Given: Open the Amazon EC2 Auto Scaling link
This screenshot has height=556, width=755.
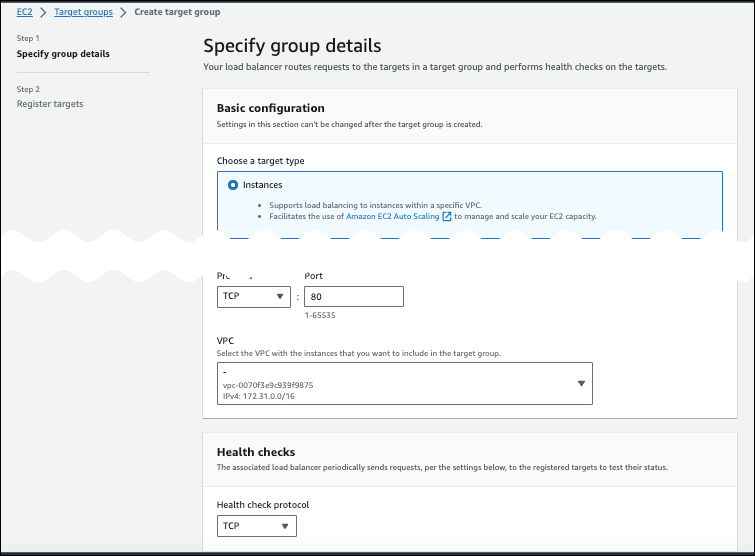Looking at the screenshot, I should (393, 216).
